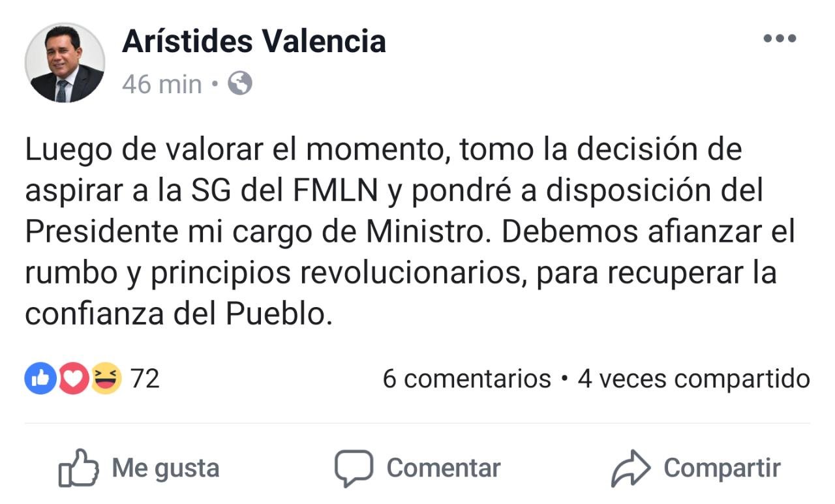Click the laughing Haha reaction icon
The width and height of the screenshot is (835, 504).
(x=106, y=377)
